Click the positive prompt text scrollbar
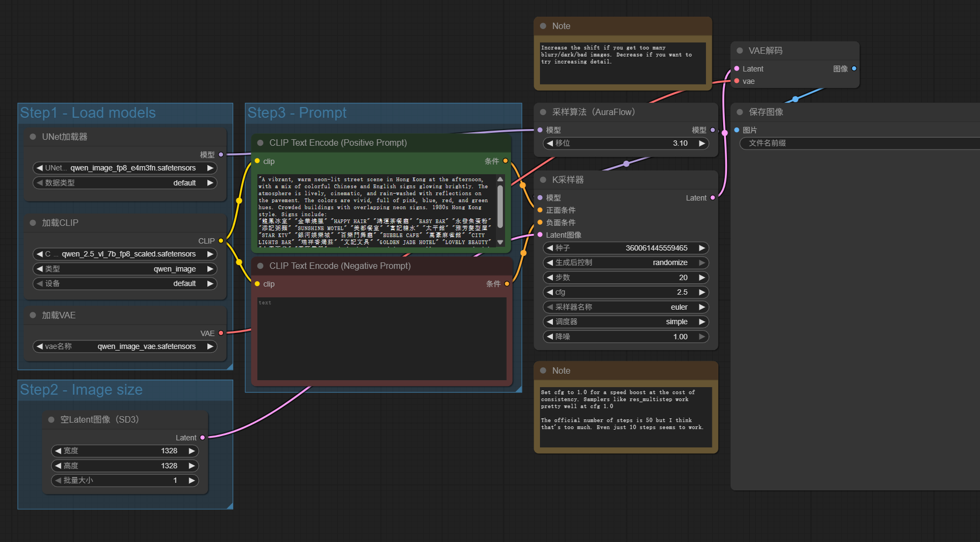The width and height of the screenshot is (980, 542). (500, 207)
